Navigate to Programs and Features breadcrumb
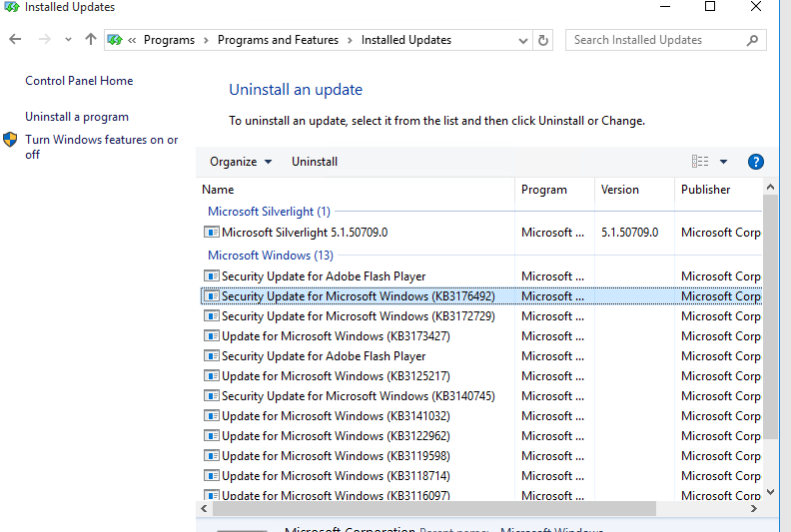The height and width of the screenshot is (532, 791). pyautogui.click(x=278, y=40)
